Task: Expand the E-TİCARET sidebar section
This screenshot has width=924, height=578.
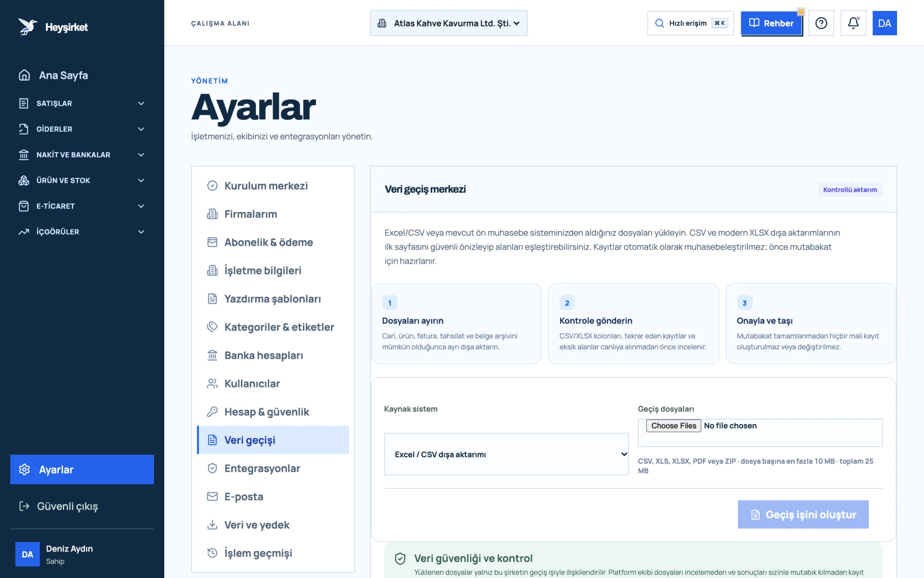Action: pyautogui.click(x=82, y=206)
